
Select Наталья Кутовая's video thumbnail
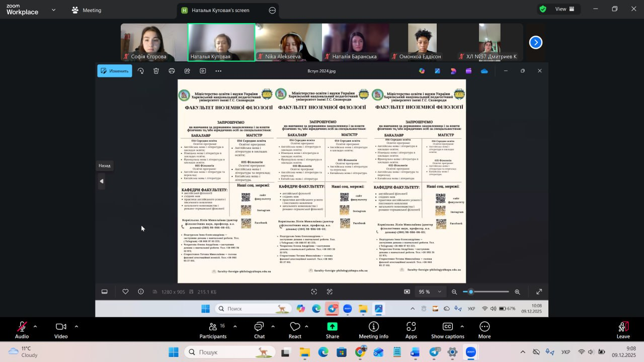tap(221, 43)
